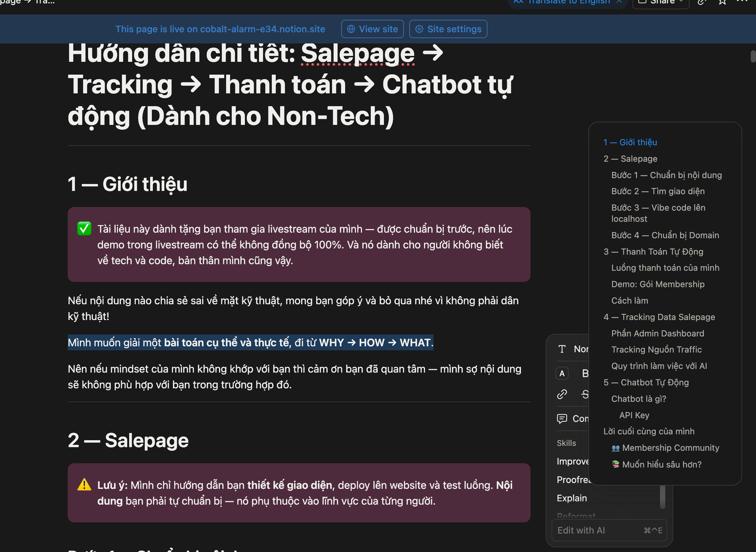Go to 'Bước 3 — Vibe code lên localhost'
Image resolution: width=756 pixels, height=552 pixels.
pyautogui.click(x=658, y=213)
